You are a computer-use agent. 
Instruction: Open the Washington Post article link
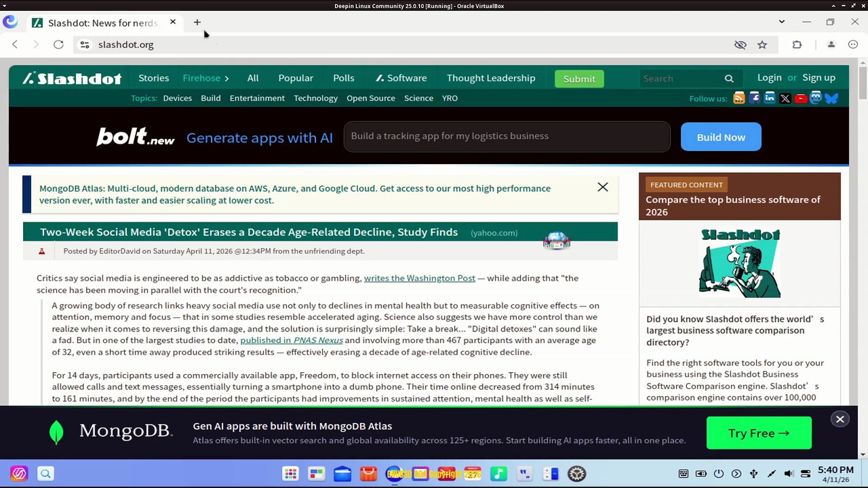[420, 278]
